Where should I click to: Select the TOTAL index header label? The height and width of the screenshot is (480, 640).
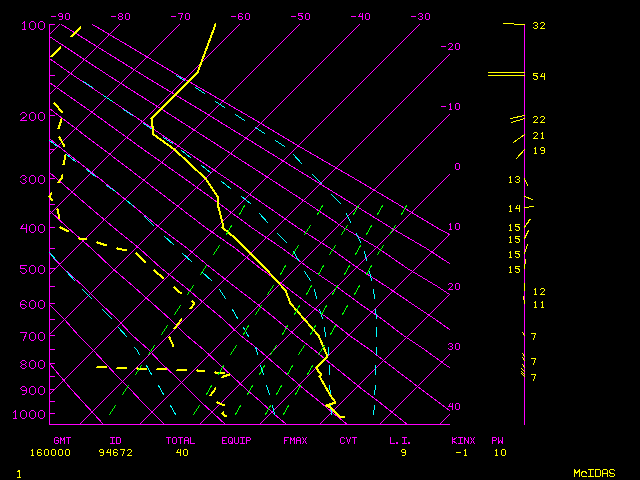pyautogui.click(x=182, y=440)
